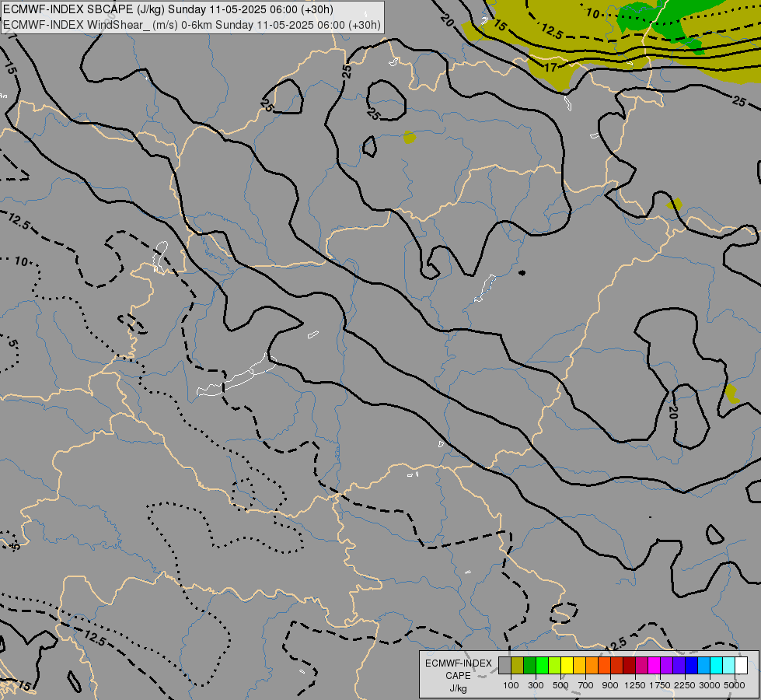The width and height of the screenshot is (761, 700).
Task: Click the legend value 500
Action: tap(560, 685)
